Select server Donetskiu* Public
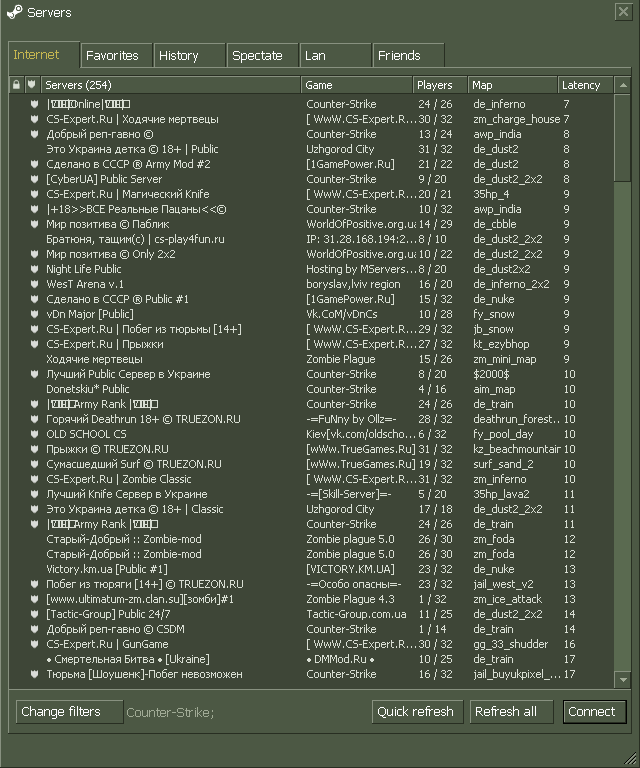This screenshot has width=640, height=768. tap(311, 389)
